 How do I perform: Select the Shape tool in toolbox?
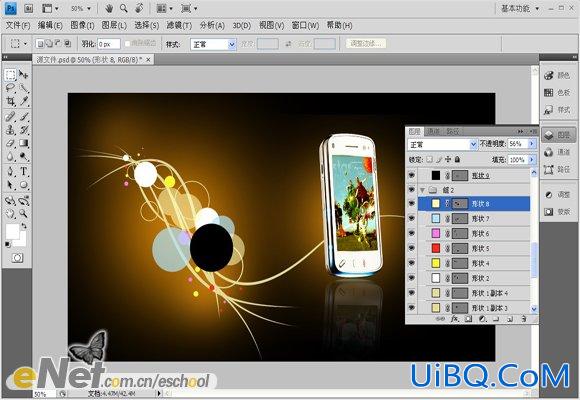tap(24, 185)
